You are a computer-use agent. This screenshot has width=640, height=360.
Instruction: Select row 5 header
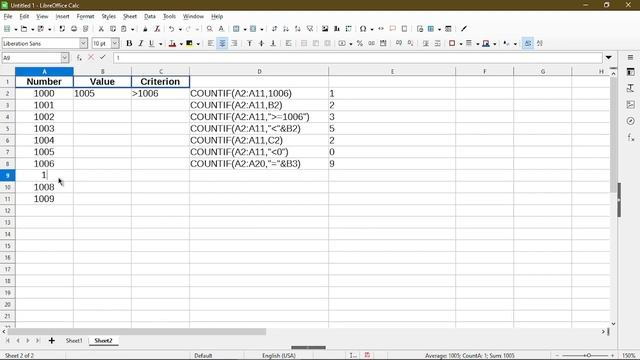(7, 129)
